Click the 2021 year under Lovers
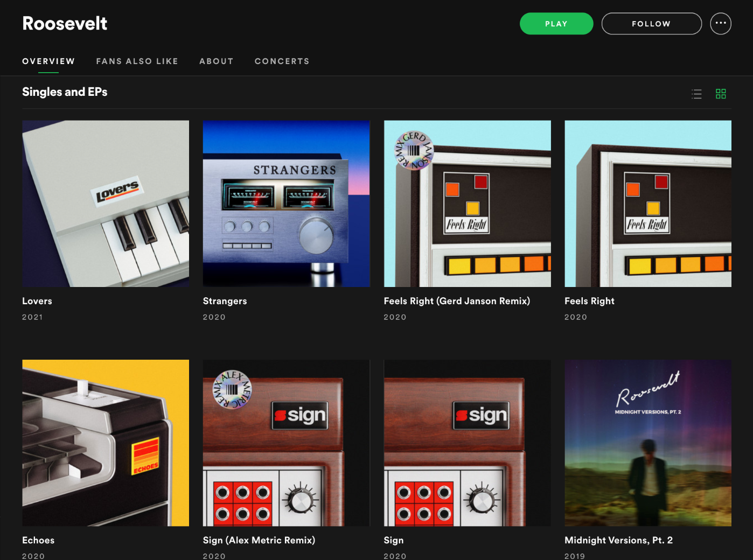 32,317
